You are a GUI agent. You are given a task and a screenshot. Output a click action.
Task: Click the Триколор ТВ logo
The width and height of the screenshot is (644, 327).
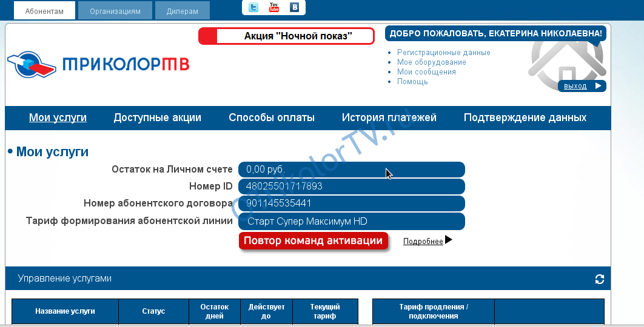(x=98, y=65)
